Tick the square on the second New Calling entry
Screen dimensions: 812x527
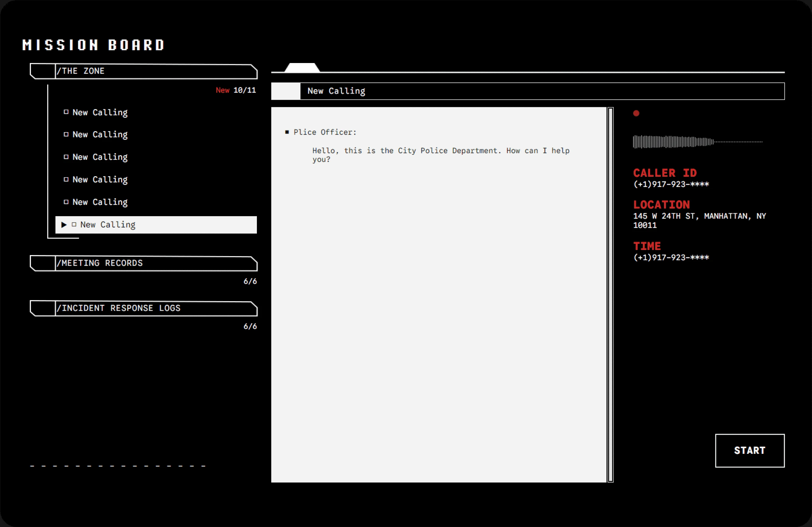tap(66, 134)
